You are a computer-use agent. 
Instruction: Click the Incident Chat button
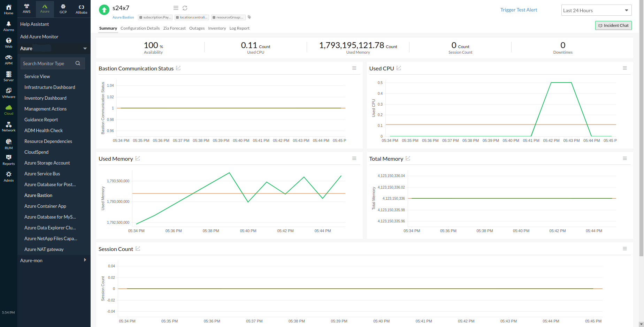[613, 25]
